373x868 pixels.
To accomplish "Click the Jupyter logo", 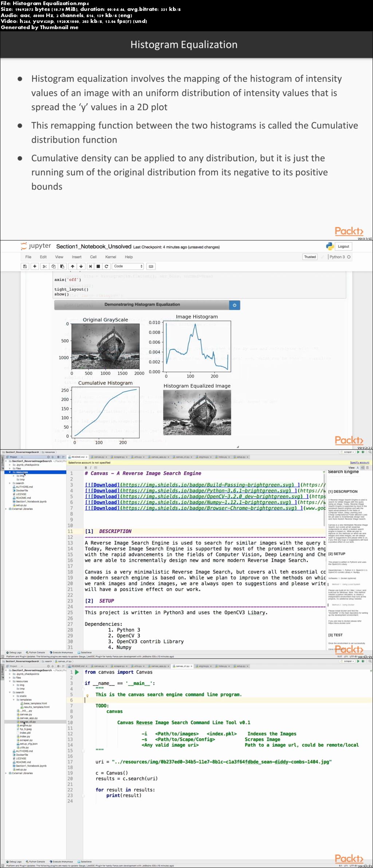I will pyautogui.click(x=36, y=246).
